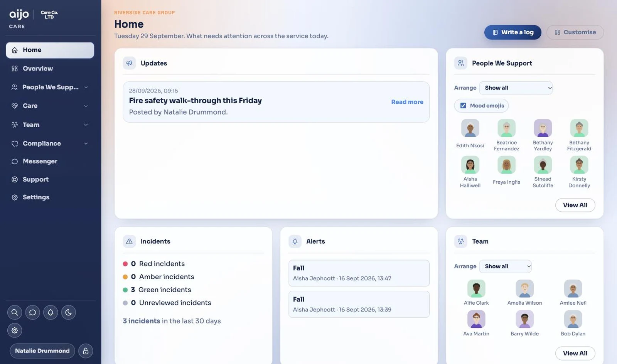Expand the People We Support sidebar menu
This screenshot has height=364, width=617.
(50, 87)
